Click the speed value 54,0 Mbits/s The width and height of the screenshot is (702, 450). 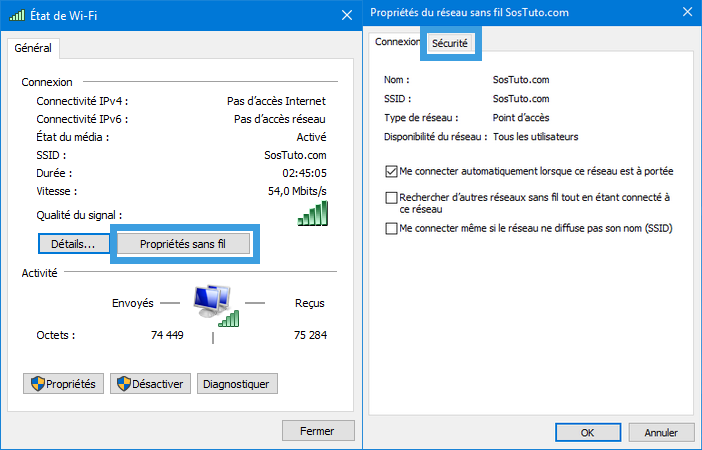pos(297,191)
